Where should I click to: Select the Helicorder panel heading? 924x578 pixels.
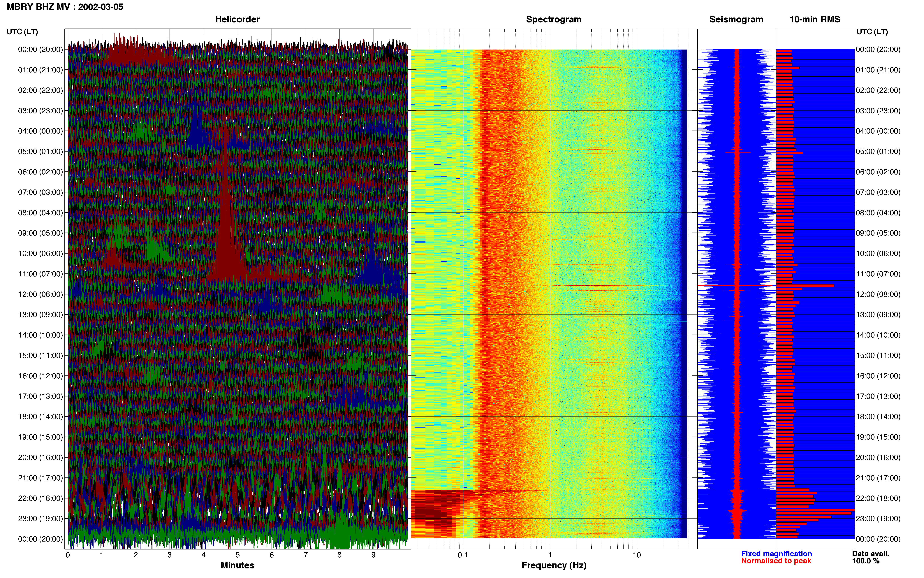click(x=237, y=20)
